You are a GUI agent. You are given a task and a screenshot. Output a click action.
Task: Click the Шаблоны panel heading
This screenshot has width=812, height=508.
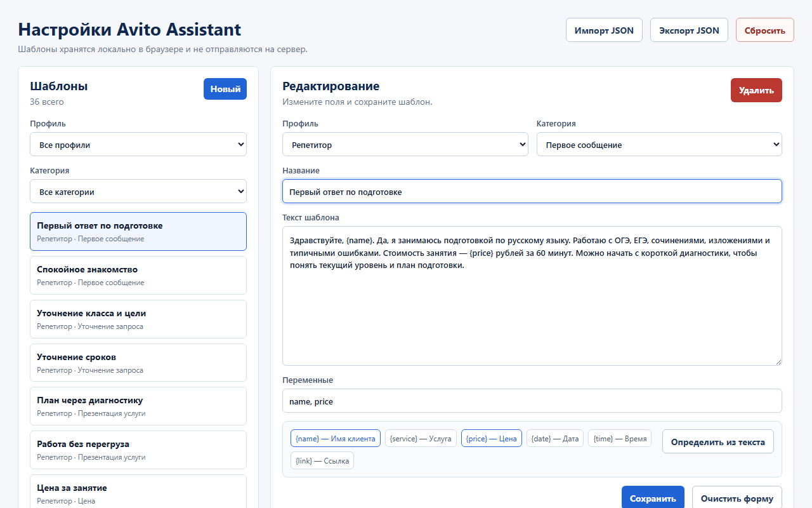point(59,86)
